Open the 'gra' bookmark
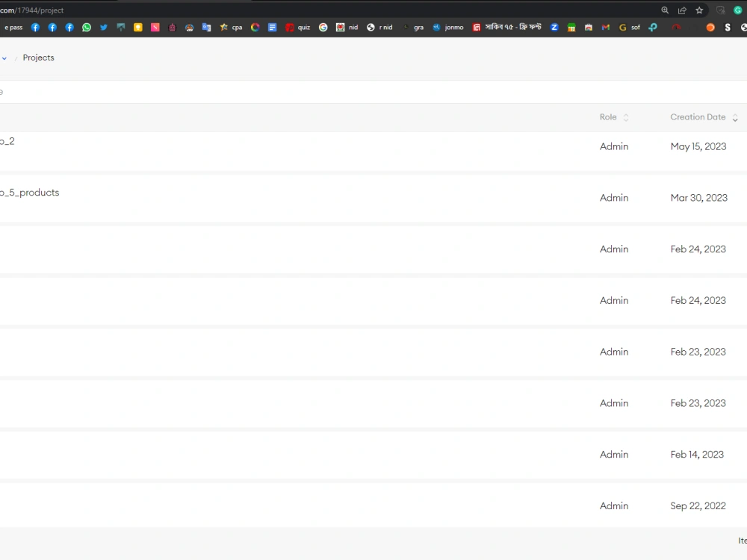Screen dimensions: 747x560 tap(413, 27)
